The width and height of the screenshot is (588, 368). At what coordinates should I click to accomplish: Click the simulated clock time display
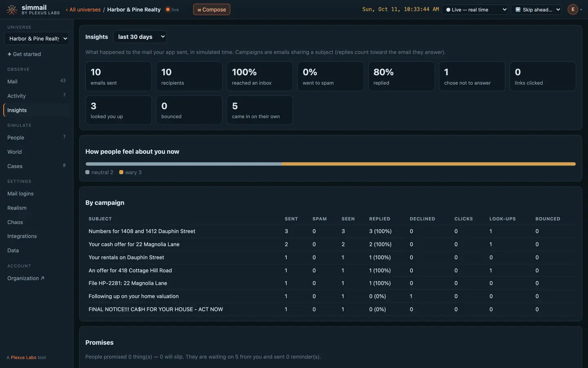(x=401, y=9)
